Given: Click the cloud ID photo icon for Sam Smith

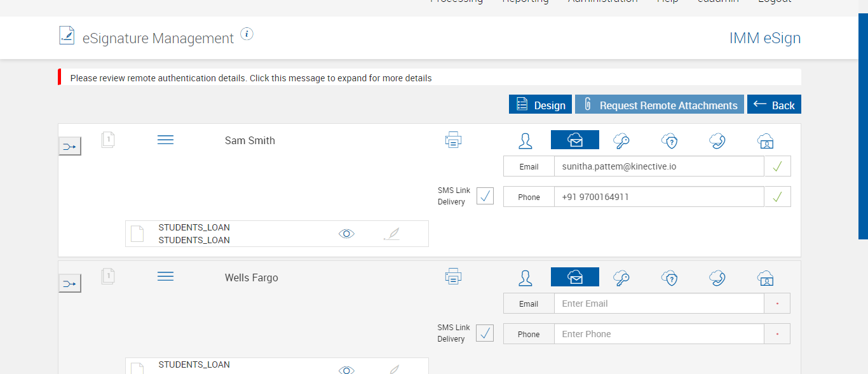Looking at the screenshot, I should 766,140.
